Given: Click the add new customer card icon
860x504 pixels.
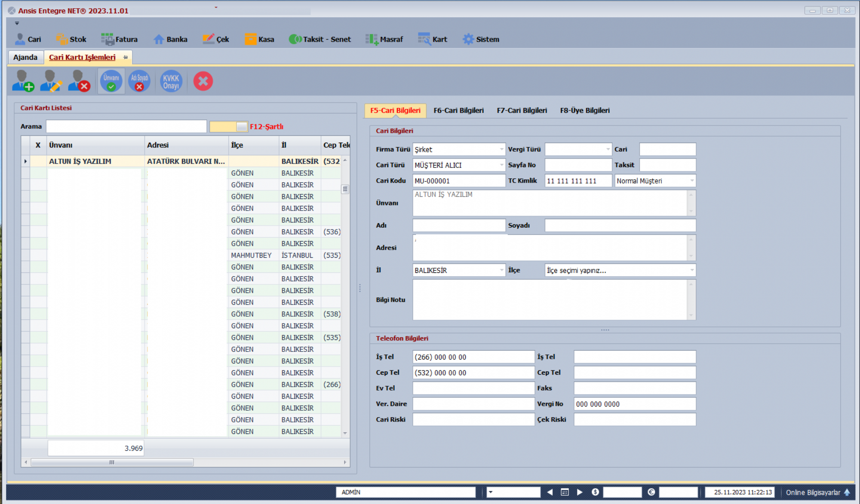Looking at the screenshot, I should pyautogui.click(x=23, y=81).
